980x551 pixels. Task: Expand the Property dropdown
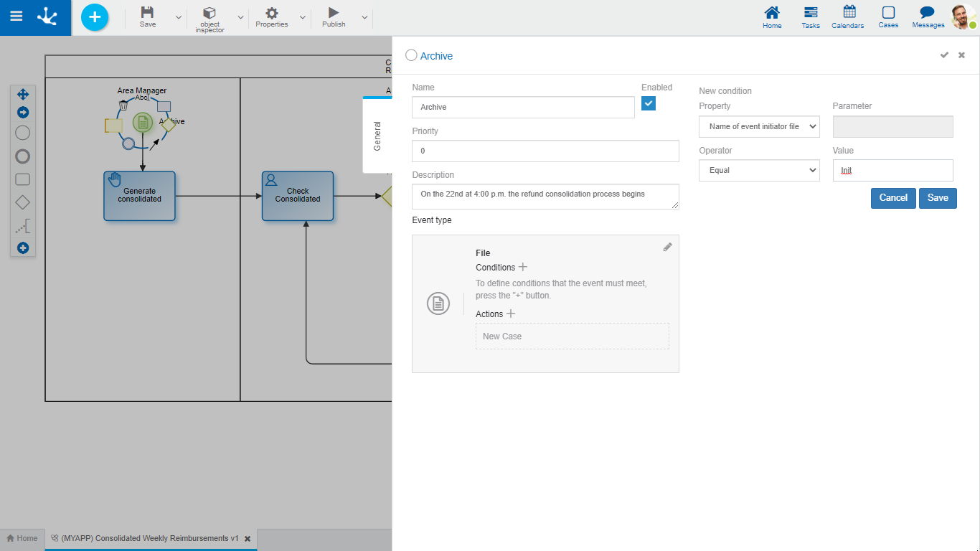[x=759, y=126]
